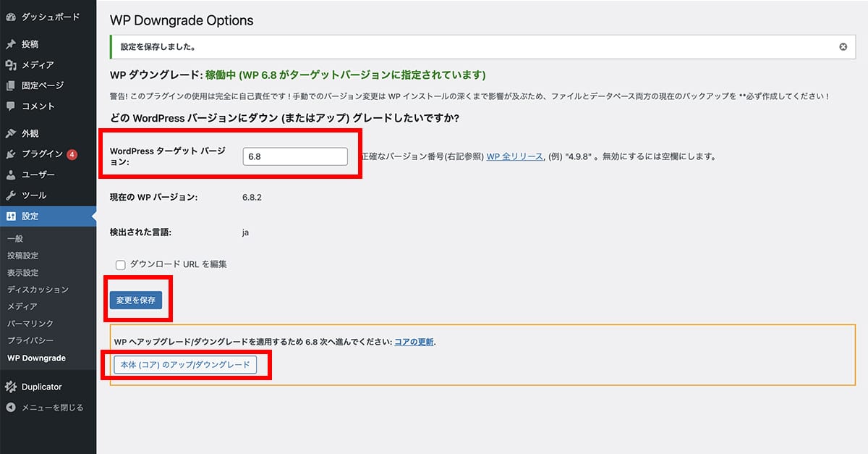The image size is (868, 454).
Task: Click the current version value 6.8.2
Action: pyautogui.click(x=252, y=197)
